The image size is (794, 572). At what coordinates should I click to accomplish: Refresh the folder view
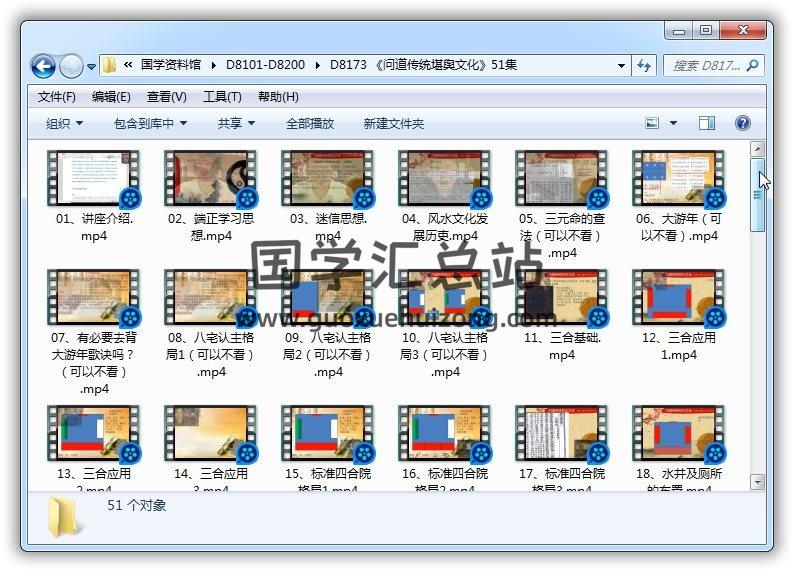point(644,66)
